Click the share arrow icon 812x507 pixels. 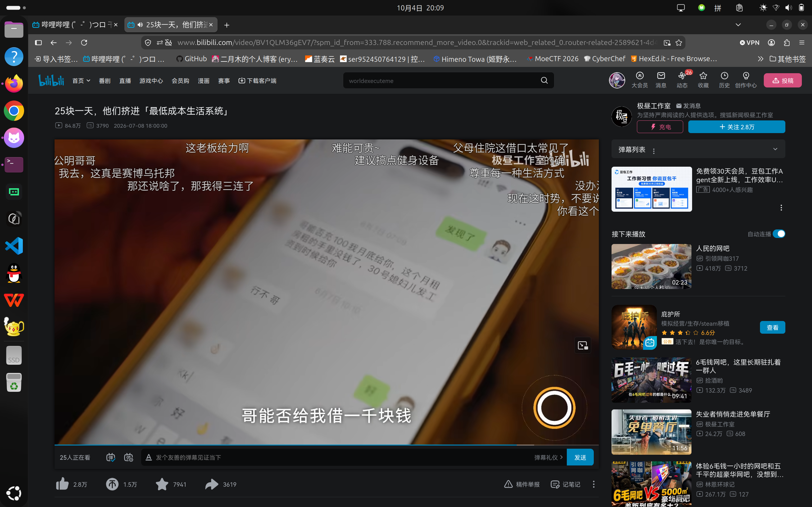pos(211,484)
